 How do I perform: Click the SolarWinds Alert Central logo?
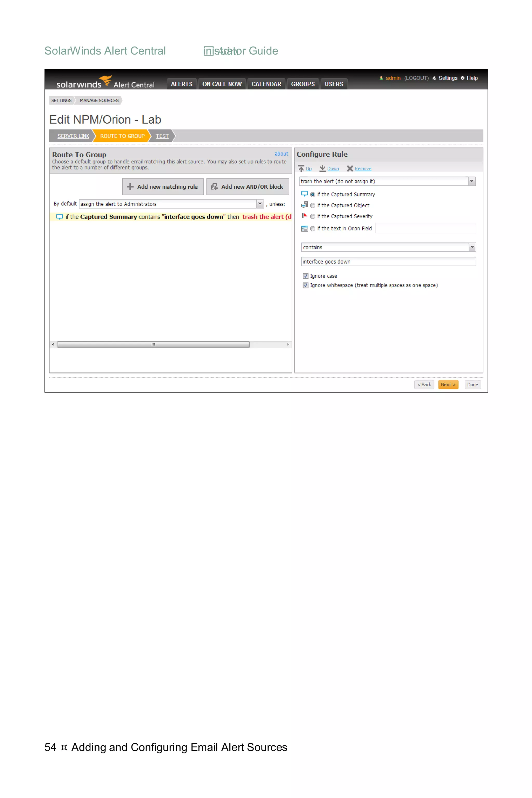pos(105,82)
